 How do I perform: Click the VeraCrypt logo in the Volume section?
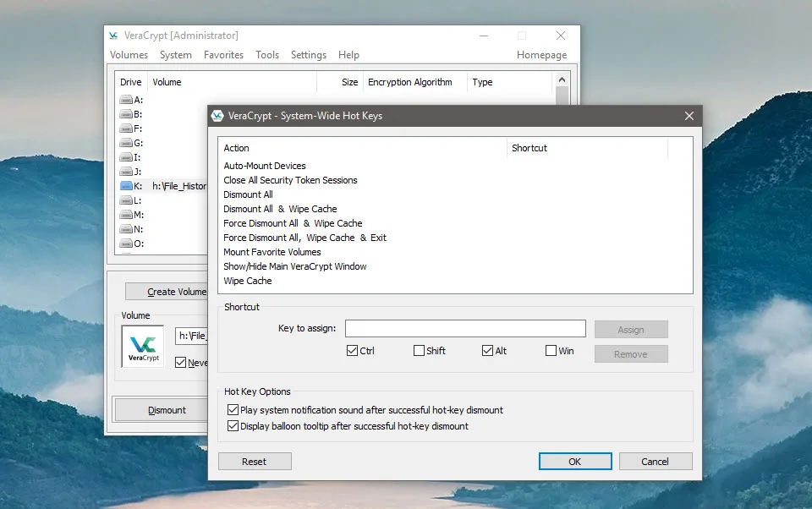click(143, 347)
